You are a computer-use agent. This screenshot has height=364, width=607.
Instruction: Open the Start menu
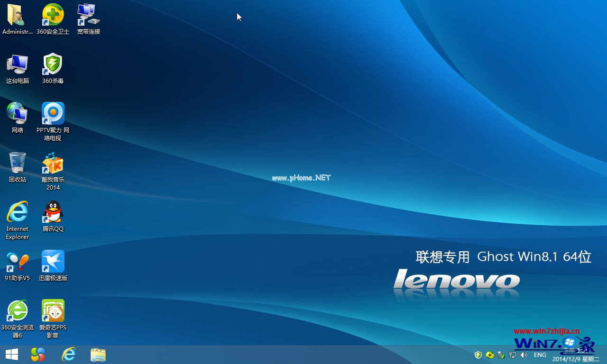click(11, 354)
